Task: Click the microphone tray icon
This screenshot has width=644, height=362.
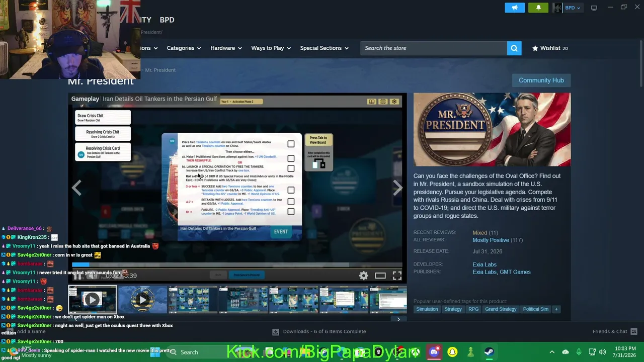Action: tap(579, 352)
